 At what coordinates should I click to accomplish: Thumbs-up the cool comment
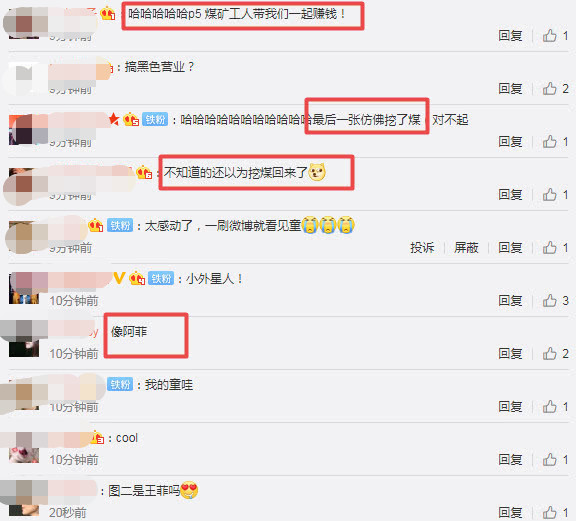coord(550,459)
